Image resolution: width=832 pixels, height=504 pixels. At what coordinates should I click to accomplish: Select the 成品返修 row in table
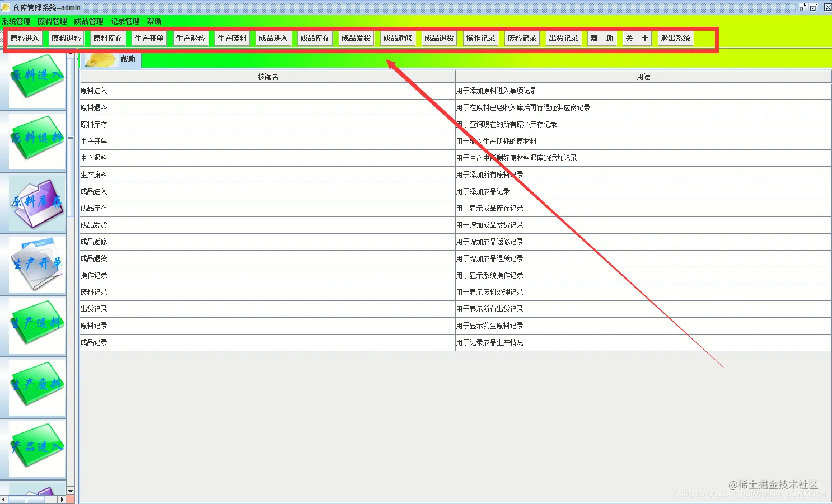[455, 242]
